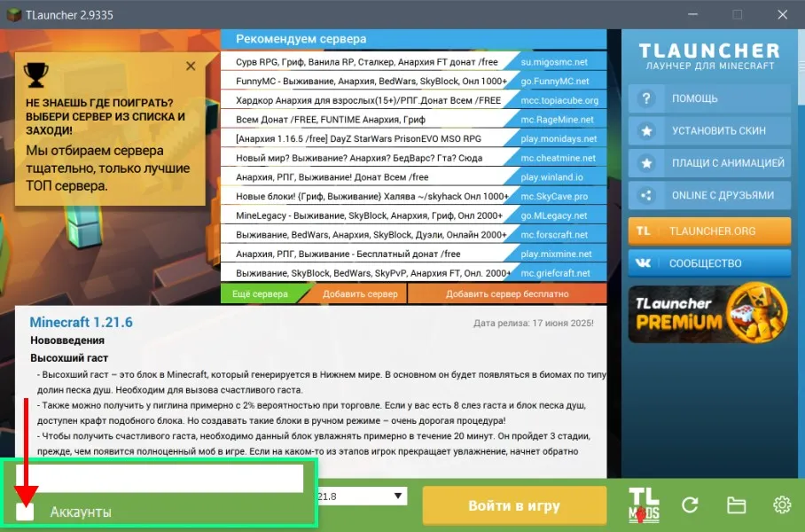Open Online с друзьями
Viewport: 805px width, 532px height.
tap(709, 195)
